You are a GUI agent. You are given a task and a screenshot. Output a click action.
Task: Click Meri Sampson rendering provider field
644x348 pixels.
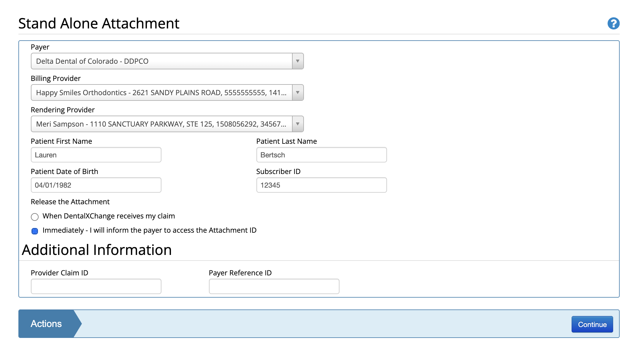pos(161,124)
